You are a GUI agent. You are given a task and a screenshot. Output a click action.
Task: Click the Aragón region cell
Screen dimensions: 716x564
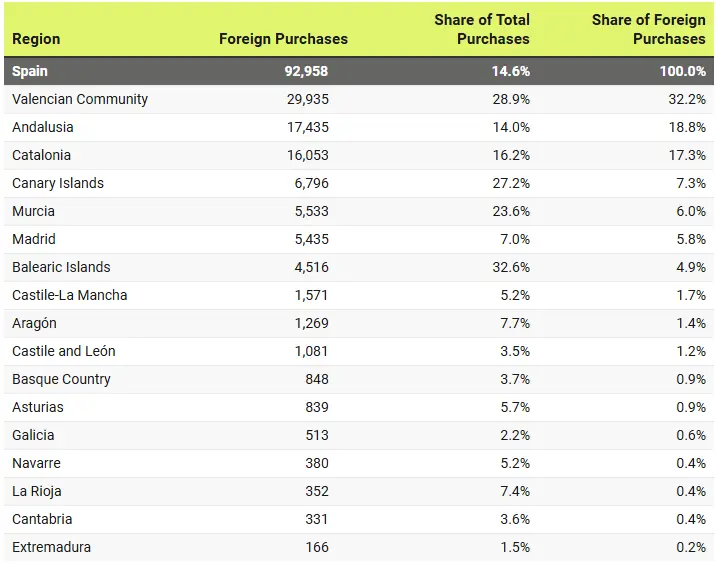tap(35, 323)
